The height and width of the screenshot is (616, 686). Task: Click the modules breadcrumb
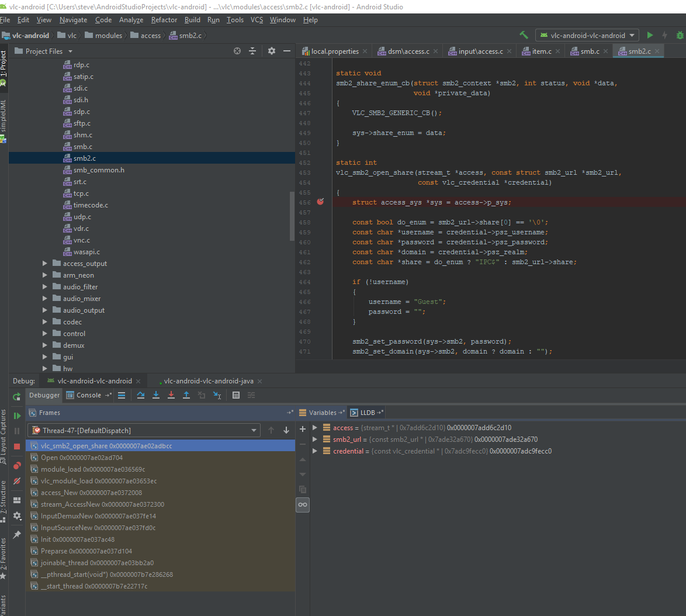pyautogui.click(x=103, y=36)
